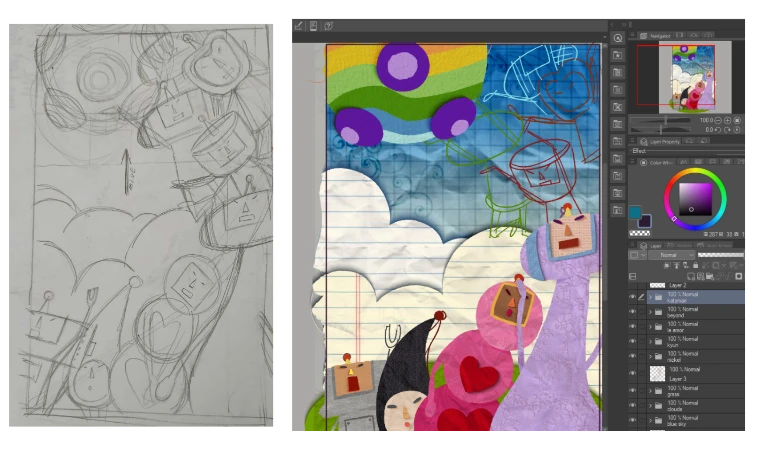Rotate canvas right in Navigator
Viewport: 764px width, 455px height.
pos(727,130)
